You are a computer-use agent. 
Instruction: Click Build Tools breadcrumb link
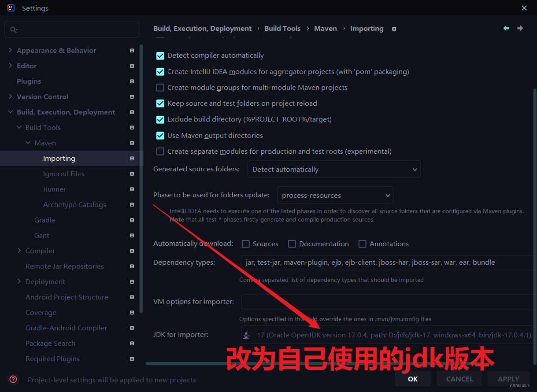[282, 29]
